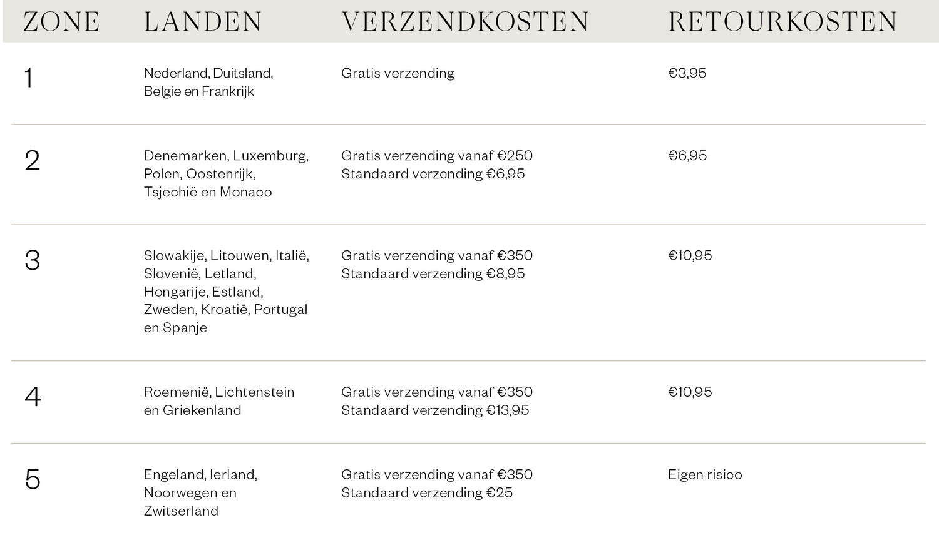Screen dimensions: 939x560
Task: Select 'Roemenië, Lichtenstein' countries text
Action: click(219, 392)
